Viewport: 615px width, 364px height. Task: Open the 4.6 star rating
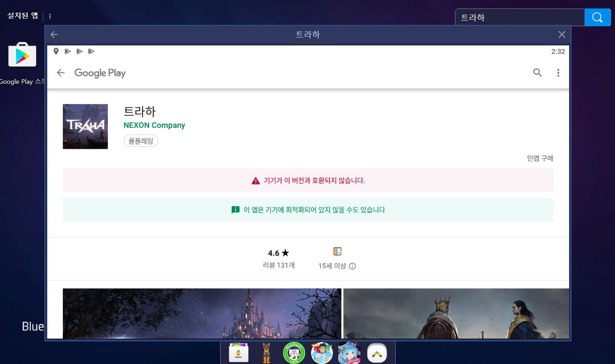(x=279, y=253)
